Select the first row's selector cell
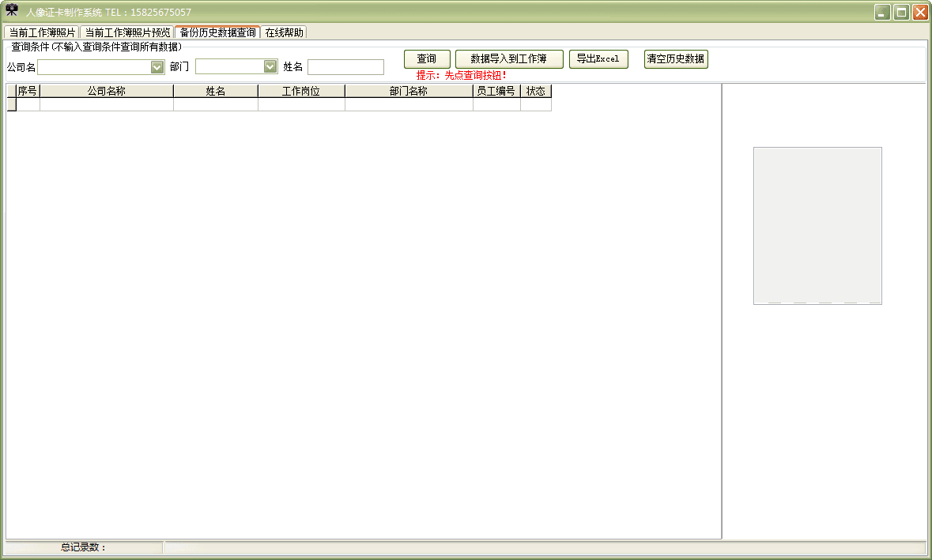Viewport: 932px width, 560px height. tap(11, 104)
